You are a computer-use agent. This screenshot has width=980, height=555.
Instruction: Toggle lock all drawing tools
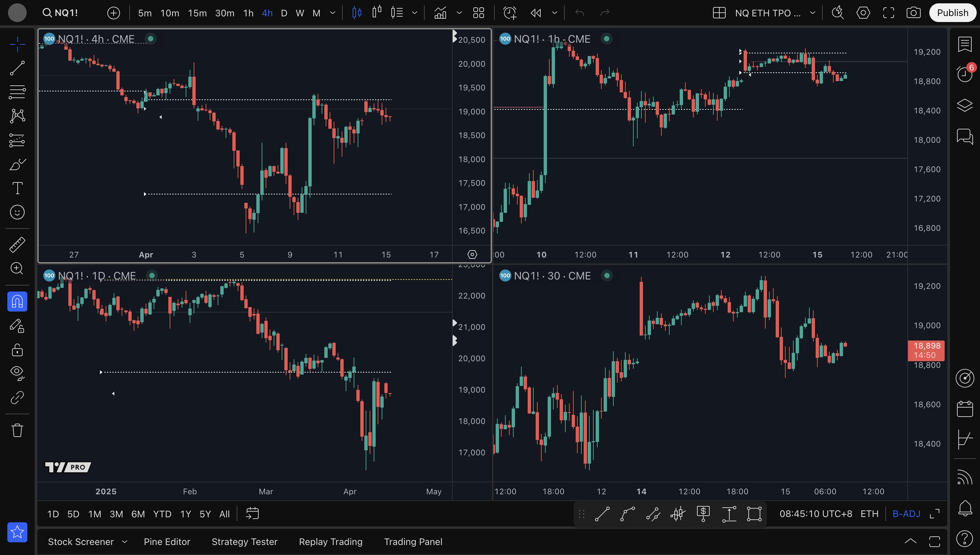(17, 350)
